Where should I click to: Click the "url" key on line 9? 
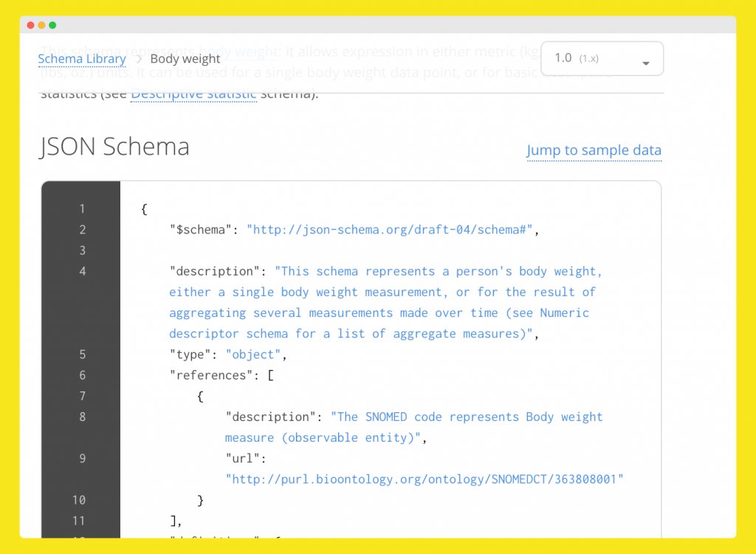[242, 459]
